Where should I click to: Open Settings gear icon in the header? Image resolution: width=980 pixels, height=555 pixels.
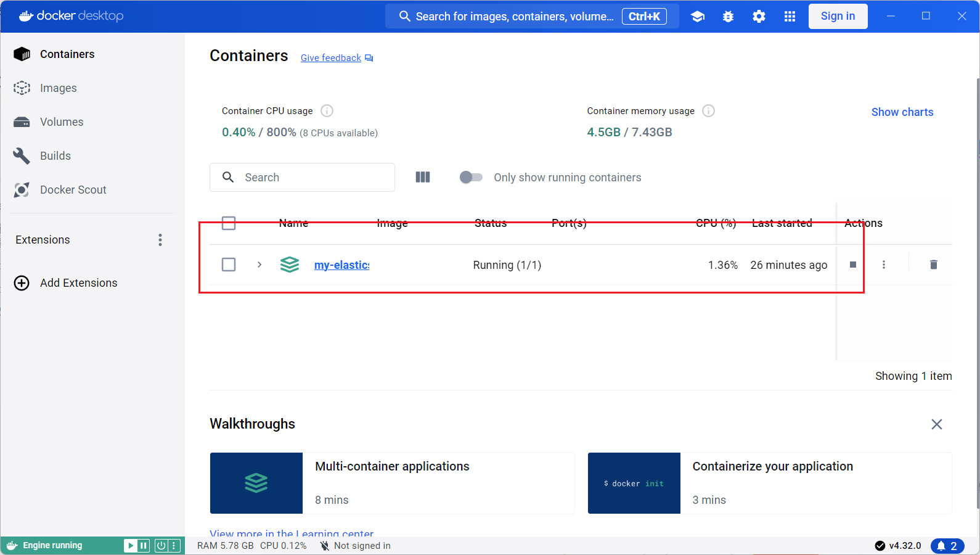pos(759,17)
